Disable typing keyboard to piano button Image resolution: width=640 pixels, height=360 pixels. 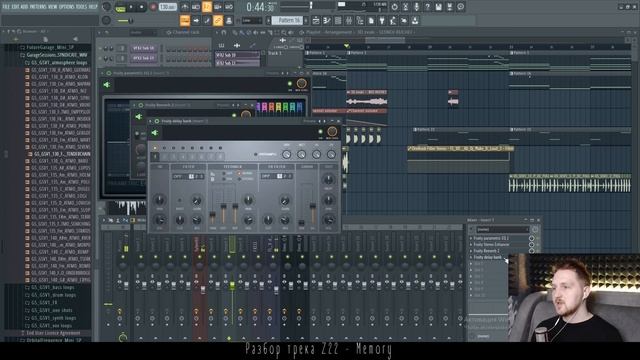click(185, 20)
